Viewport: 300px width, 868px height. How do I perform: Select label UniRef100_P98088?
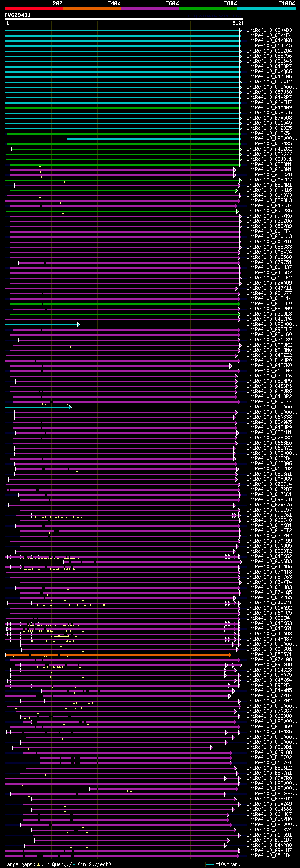tap(269, 665)
